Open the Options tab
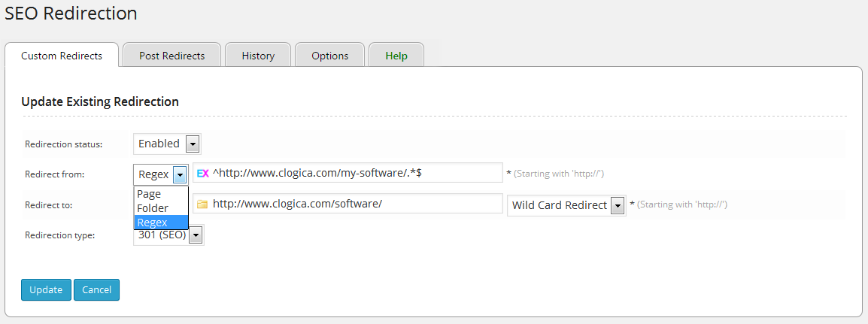The height and width of the screenshot is (324, 868). [x=329, y=56]
